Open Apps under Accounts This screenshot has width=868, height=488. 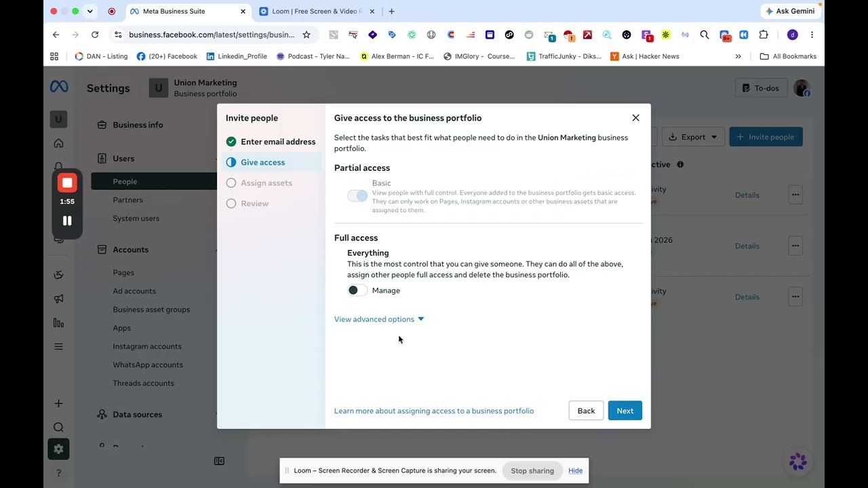121,328
